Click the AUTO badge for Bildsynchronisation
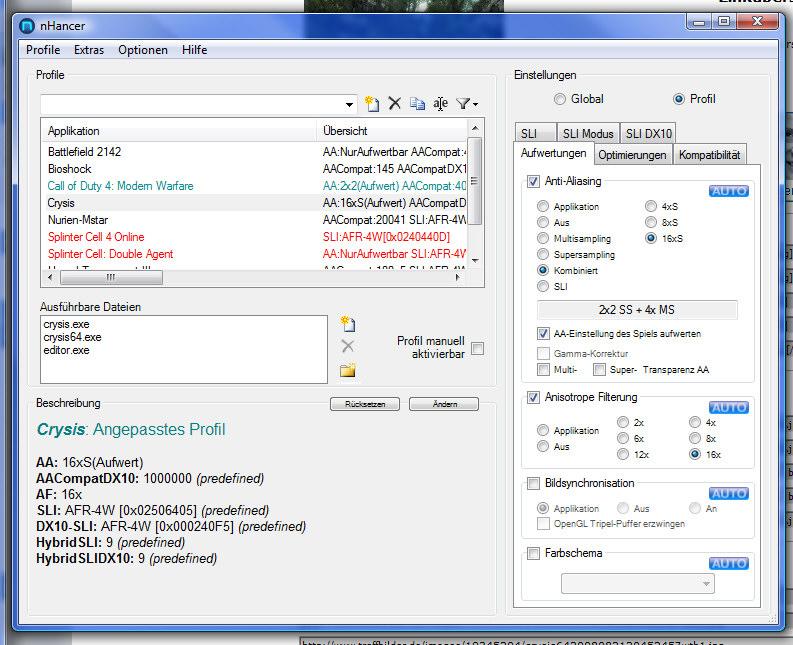Screen dimensions: 793x645 [729, 494]
